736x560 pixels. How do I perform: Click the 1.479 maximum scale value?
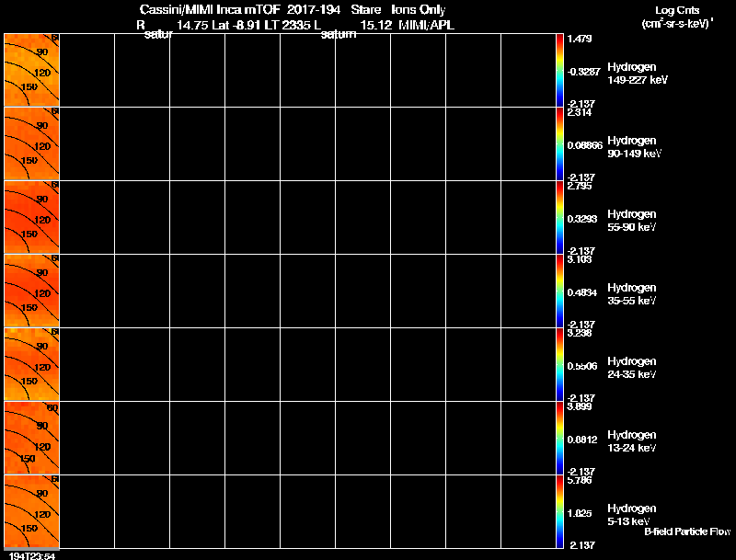(580, 39)
